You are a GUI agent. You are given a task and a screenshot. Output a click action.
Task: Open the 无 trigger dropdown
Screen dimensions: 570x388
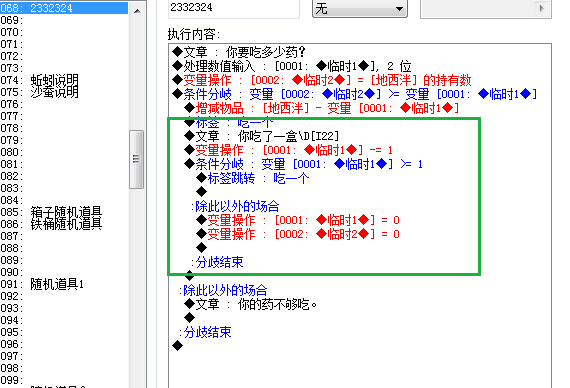(360, 9)
